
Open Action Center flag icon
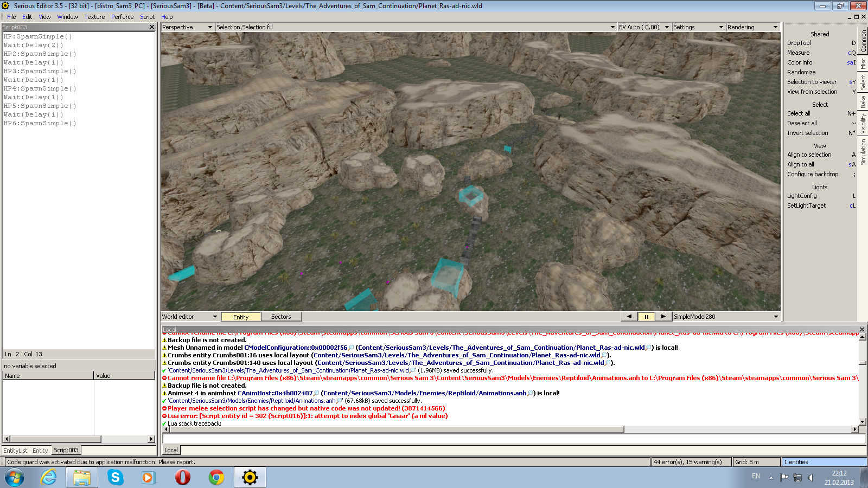784,478
